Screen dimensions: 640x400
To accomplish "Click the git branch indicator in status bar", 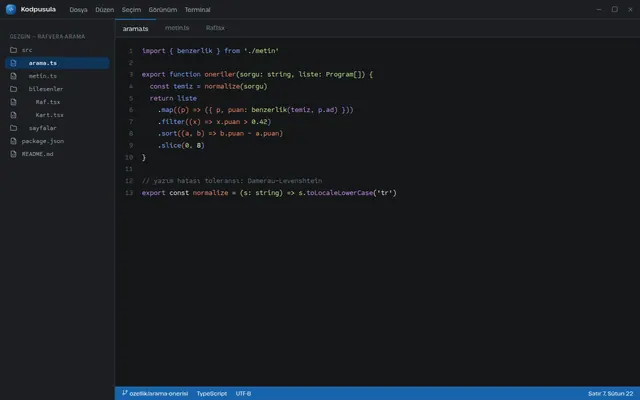I will (x=155, y=393).
